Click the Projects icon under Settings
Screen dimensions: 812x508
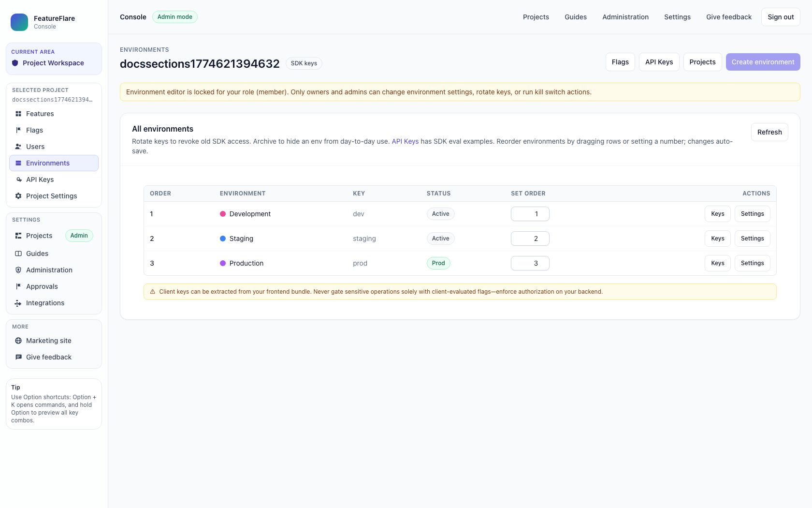click(x=18, y=236)
